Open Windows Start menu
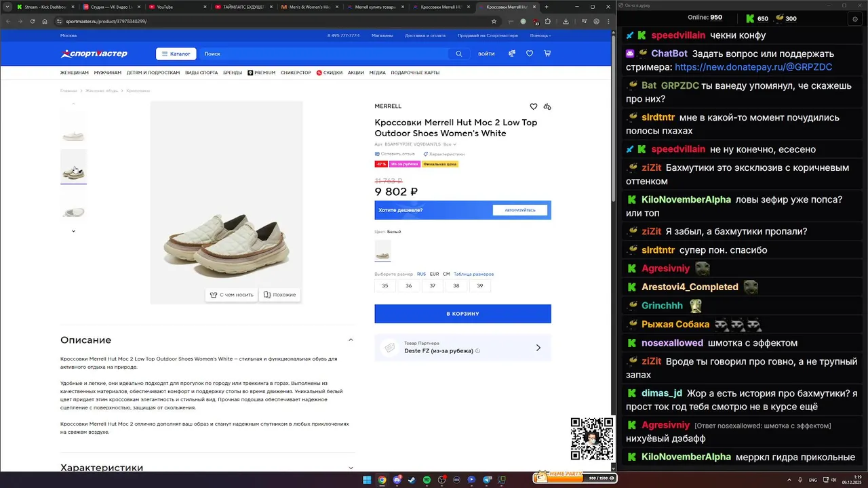Screen dimensions: 868x488 click(367, 480)
